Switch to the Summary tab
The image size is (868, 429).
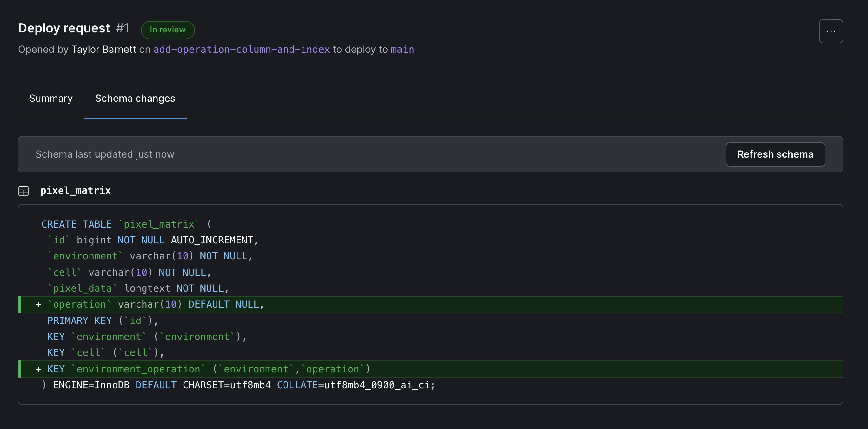(x=50, y=98)
